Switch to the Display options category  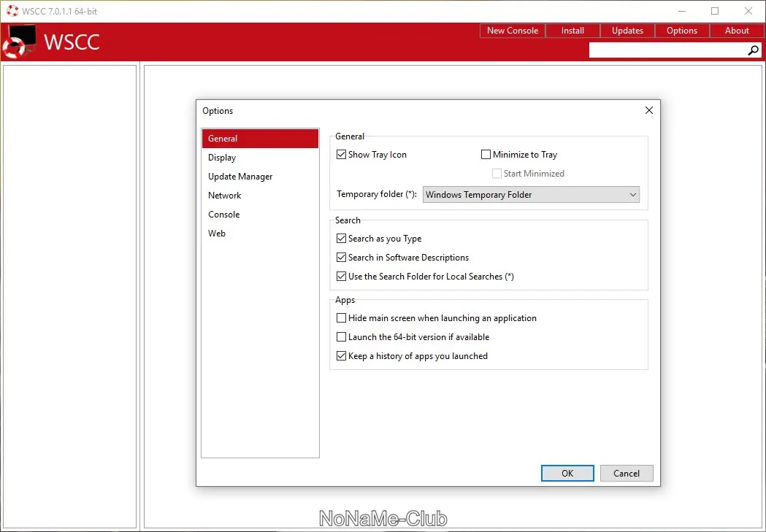coord(261,158)
